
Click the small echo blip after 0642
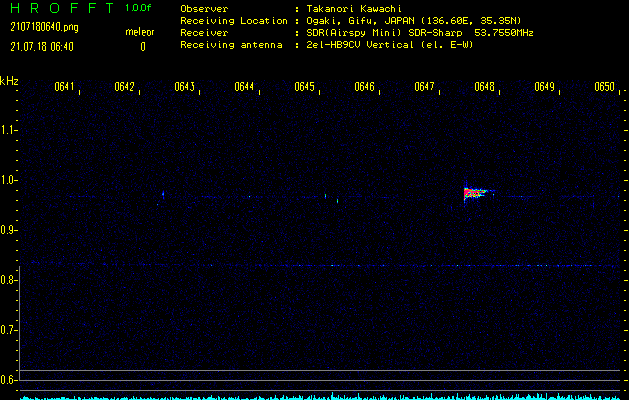point(163,195)
